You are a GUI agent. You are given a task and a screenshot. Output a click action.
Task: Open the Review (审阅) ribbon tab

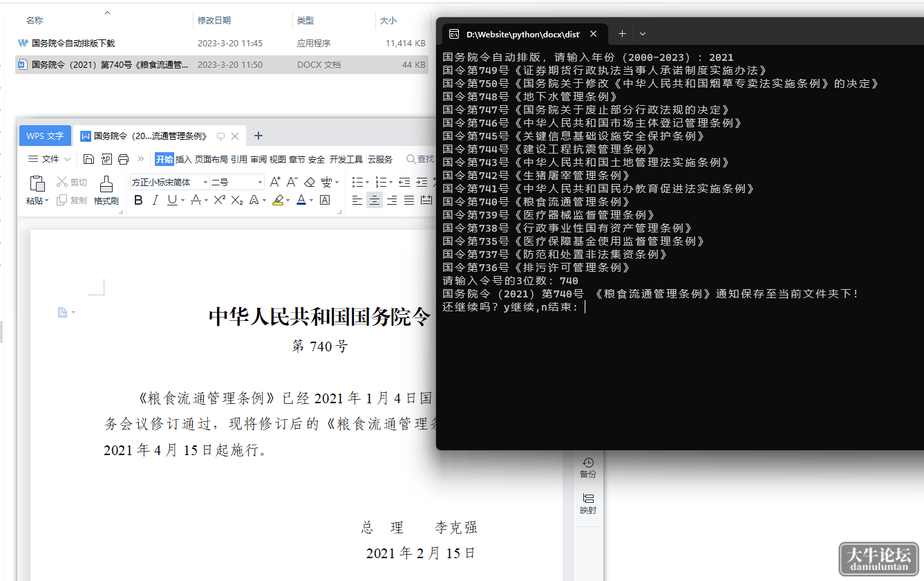coord(258,159)
